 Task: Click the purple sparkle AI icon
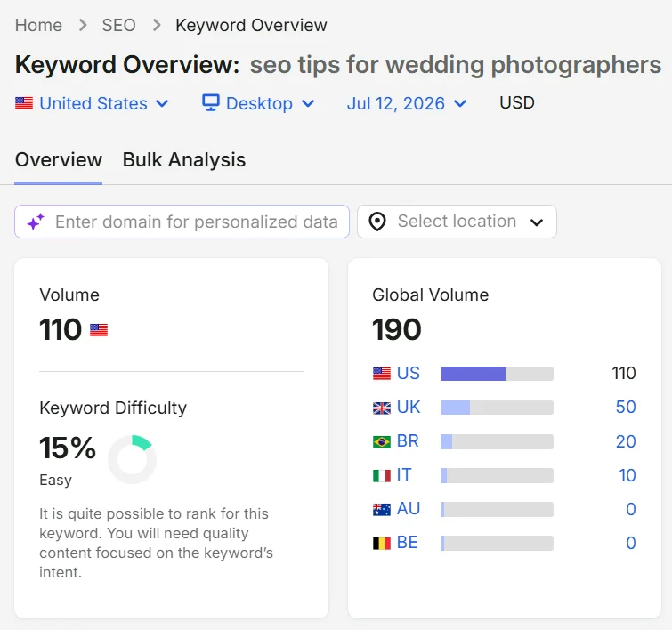coord(36,222)
